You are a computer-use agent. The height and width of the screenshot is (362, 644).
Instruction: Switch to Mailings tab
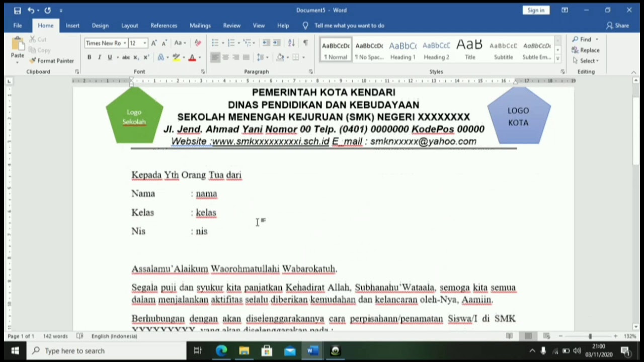click(x=200, y=26)
